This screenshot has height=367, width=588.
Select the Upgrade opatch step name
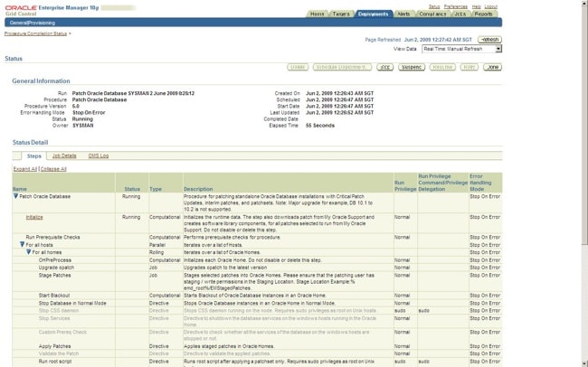click(56, 268)
